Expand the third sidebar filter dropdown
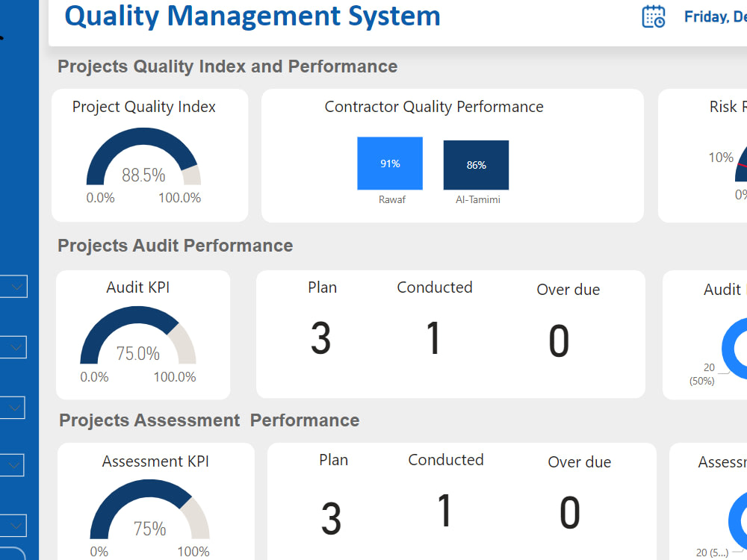The height and width of the screenshot is (560, 747). coord(13,407)
